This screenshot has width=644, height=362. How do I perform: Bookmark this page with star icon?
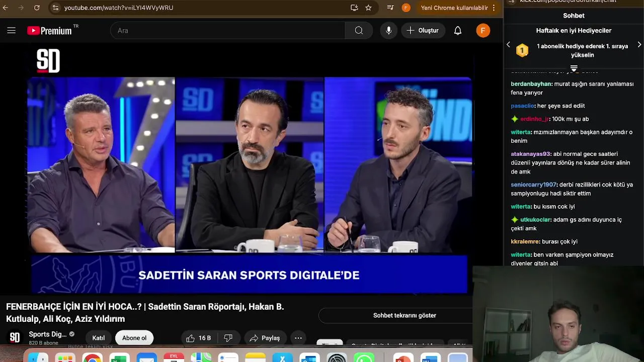(368, 8)
